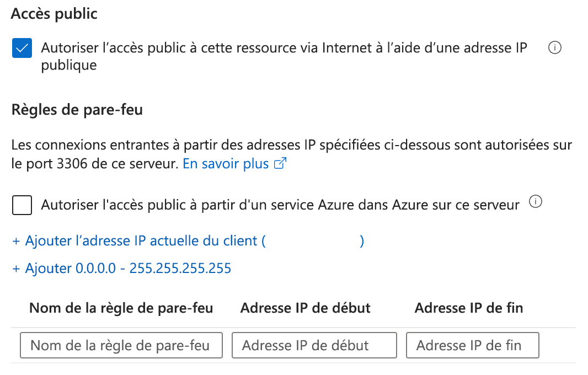Click the info icon beside Azure service access
588x375 pixels.
[x=535, y=202]
